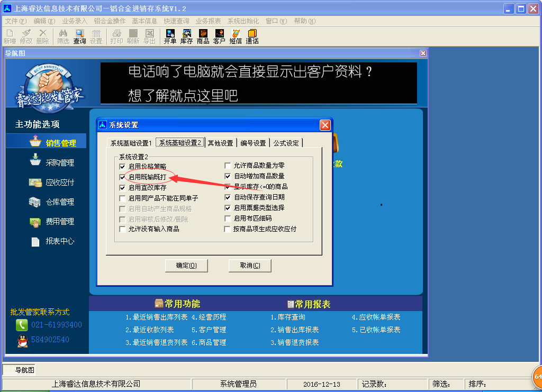
Task: Click the green phone contact icon
Action: click(22, 325)
